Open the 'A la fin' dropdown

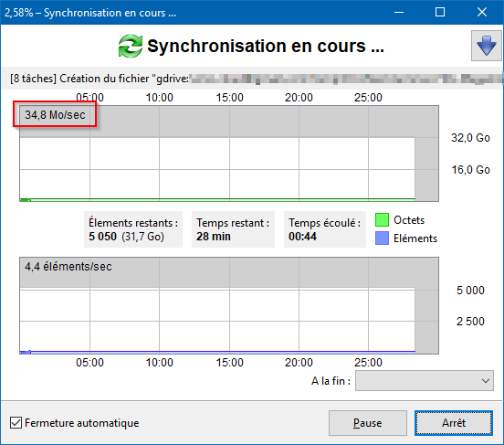pyautogui.click(x=424, y=381)
